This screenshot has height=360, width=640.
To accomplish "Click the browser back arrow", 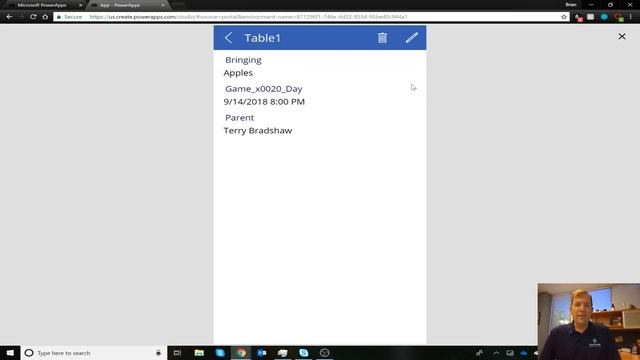I will point(9,17).
